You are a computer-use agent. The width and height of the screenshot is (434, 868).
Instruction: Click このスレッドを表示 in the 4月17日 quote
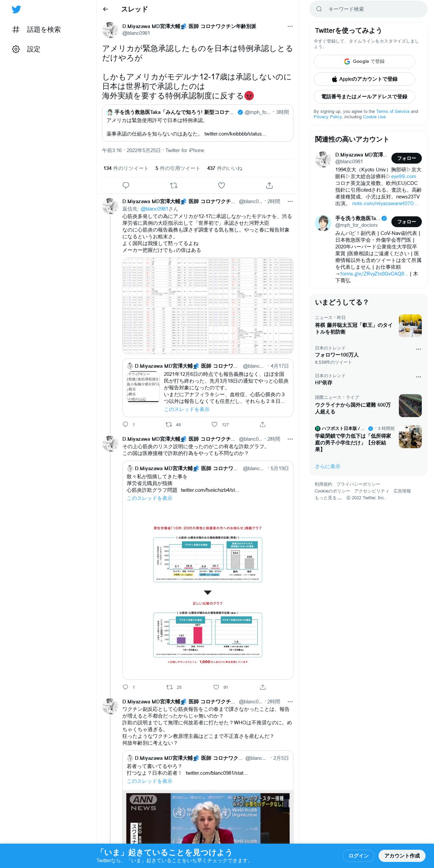point(187,409)
